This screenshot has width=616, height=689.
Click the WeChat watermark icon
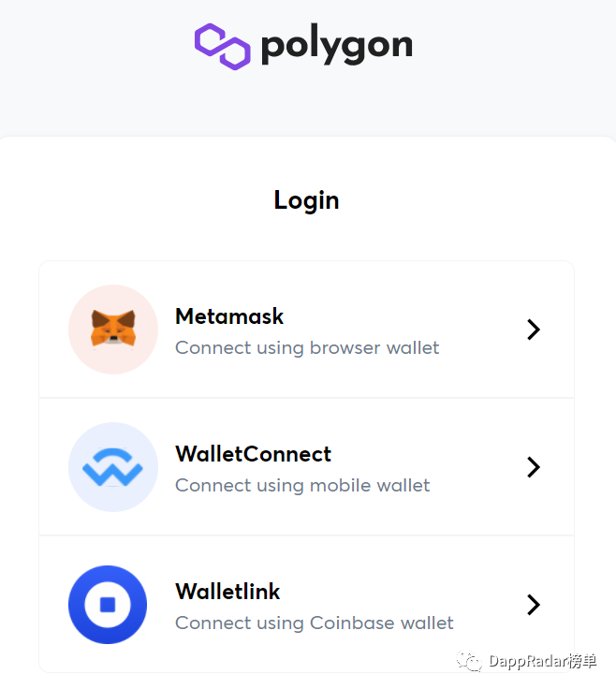click(469, 661)
